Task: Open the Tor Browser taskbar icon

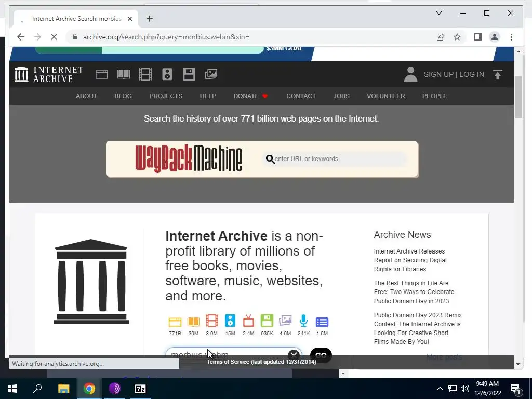Action: [x=114, y=389]
